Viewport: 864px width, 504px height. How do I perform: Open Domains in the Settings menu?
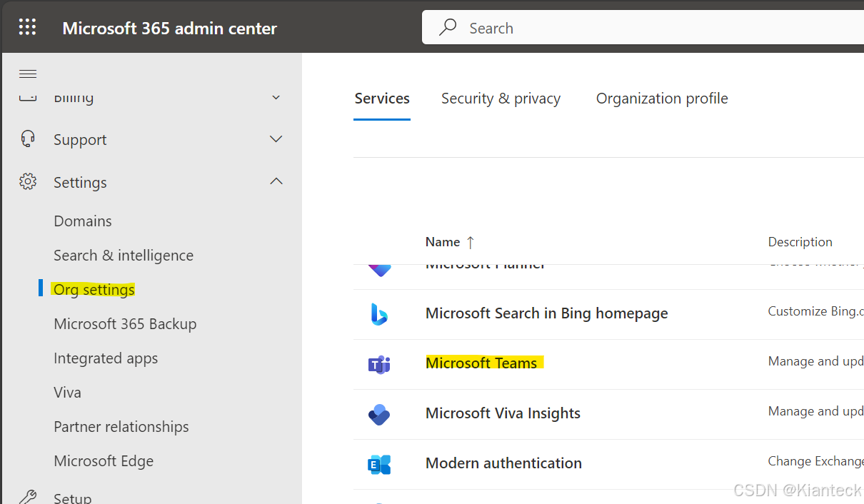click(x=83, y=221)
